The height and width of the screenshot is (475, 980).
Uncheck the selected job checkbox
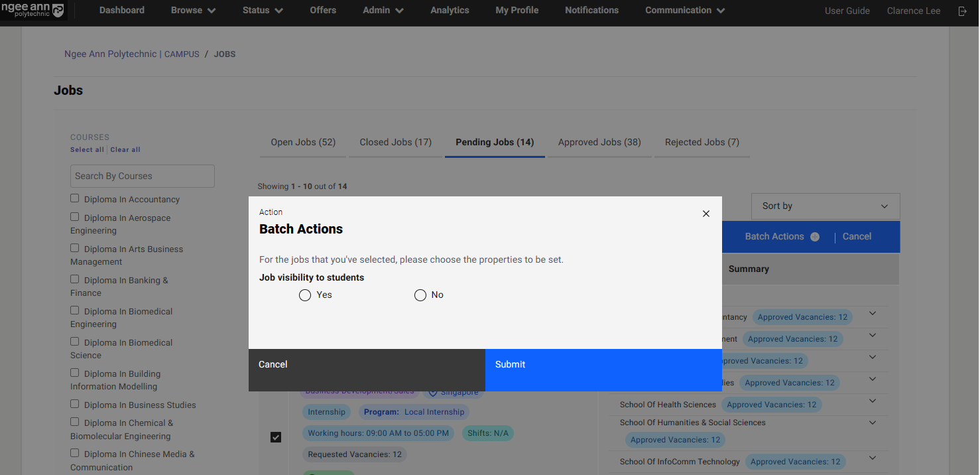[276, 437]
